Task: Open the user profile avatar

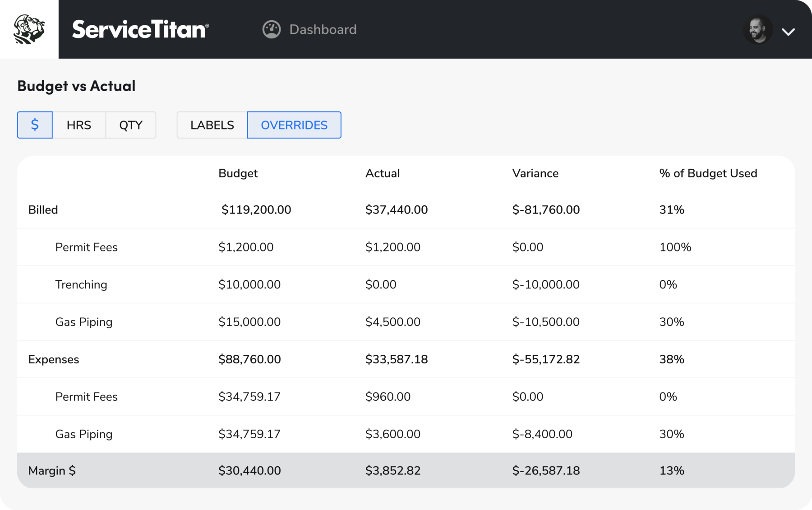Action: pos(758,29)
